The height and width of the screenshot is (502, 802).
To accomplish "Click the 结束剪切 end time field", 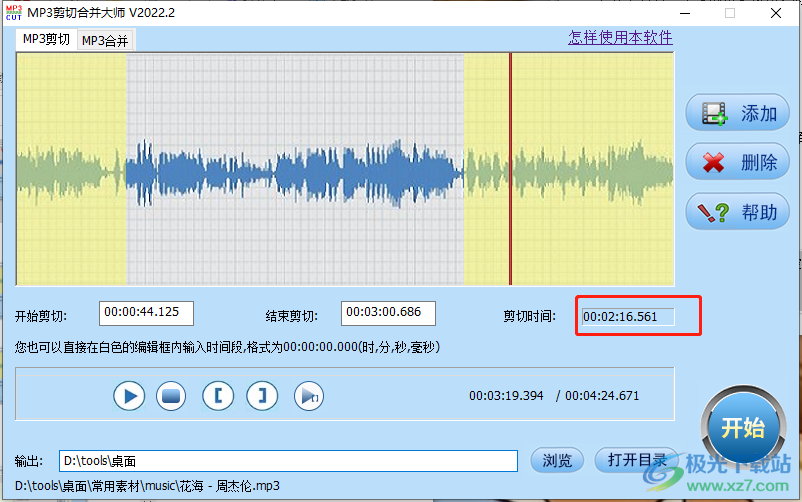I will (x=388, y=313).
